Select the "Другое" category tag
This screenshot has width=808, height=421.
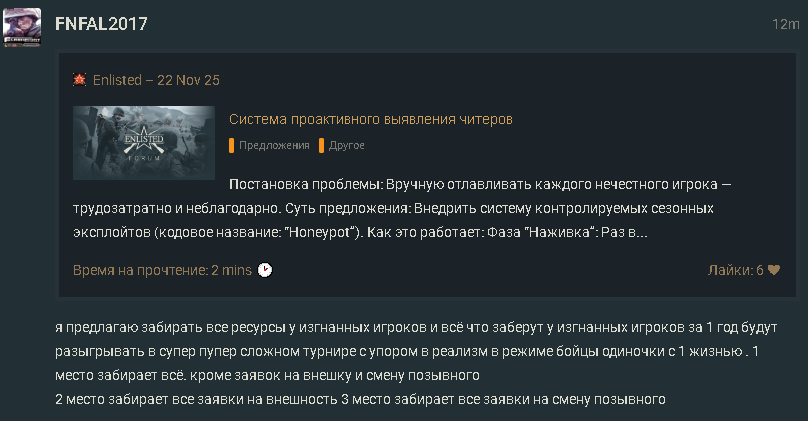click(346, 146)
